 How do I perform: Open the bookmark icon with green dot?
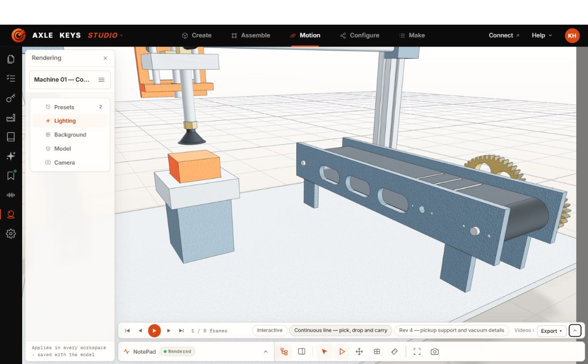pos(11,176)
